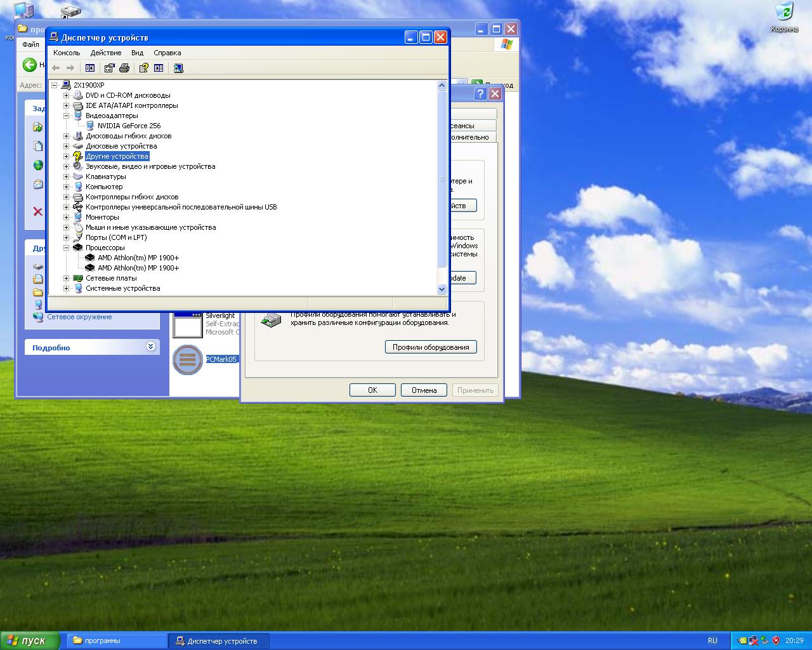The image size is (812, 650).
Task: Click the Процессоры category icon
Action: coord(78,248)
